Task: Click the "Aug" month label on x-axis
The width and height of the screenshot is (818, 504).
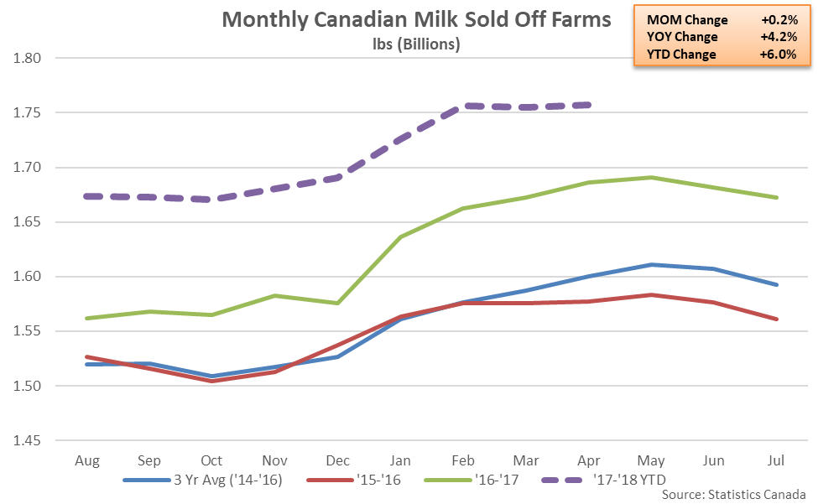Action: [87, 460]
